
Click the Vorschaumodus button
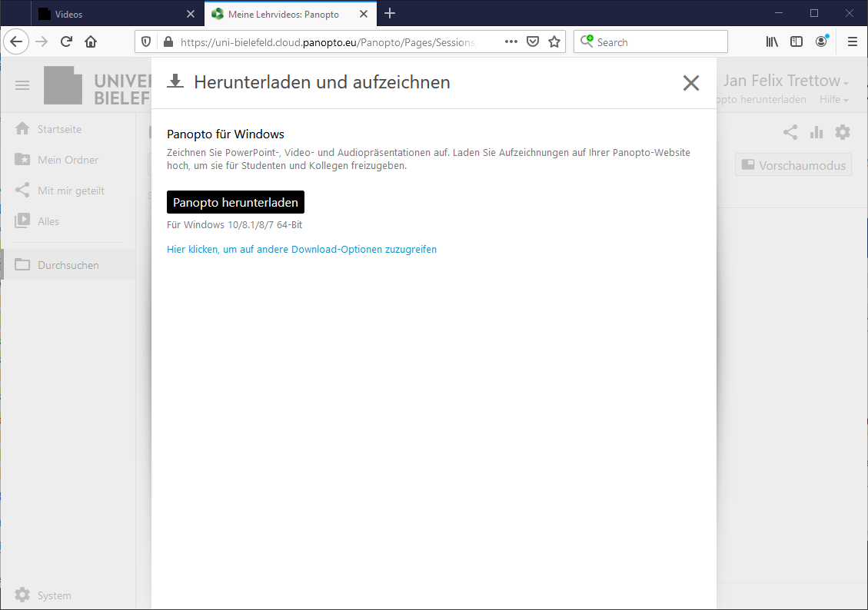tap(793, 165)
